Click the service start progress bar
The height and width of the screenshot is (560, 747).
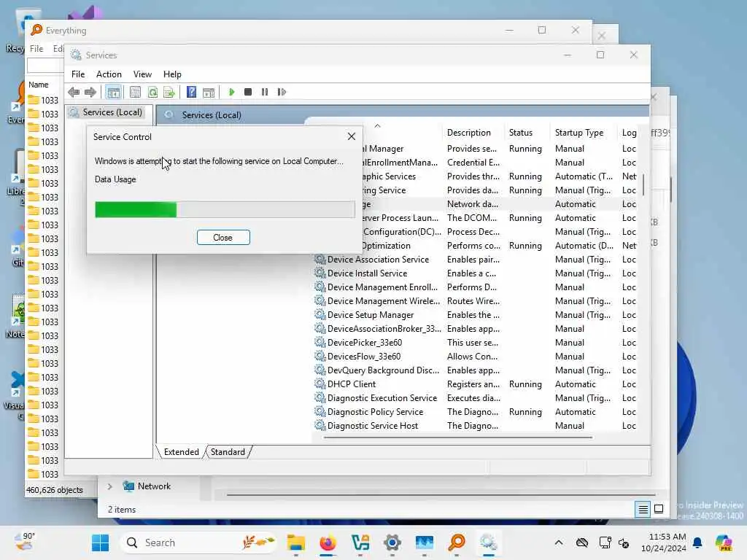[225, 209]
